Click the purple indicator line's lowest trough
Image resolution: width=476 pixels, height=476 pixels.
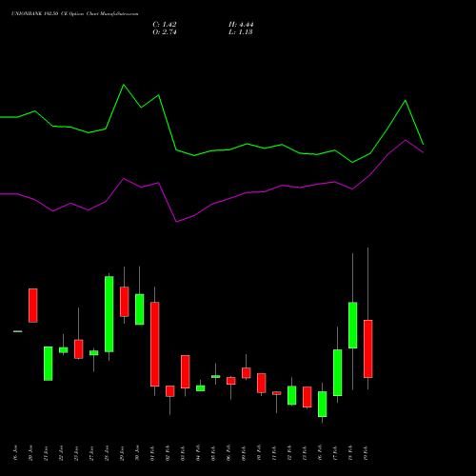176,222
